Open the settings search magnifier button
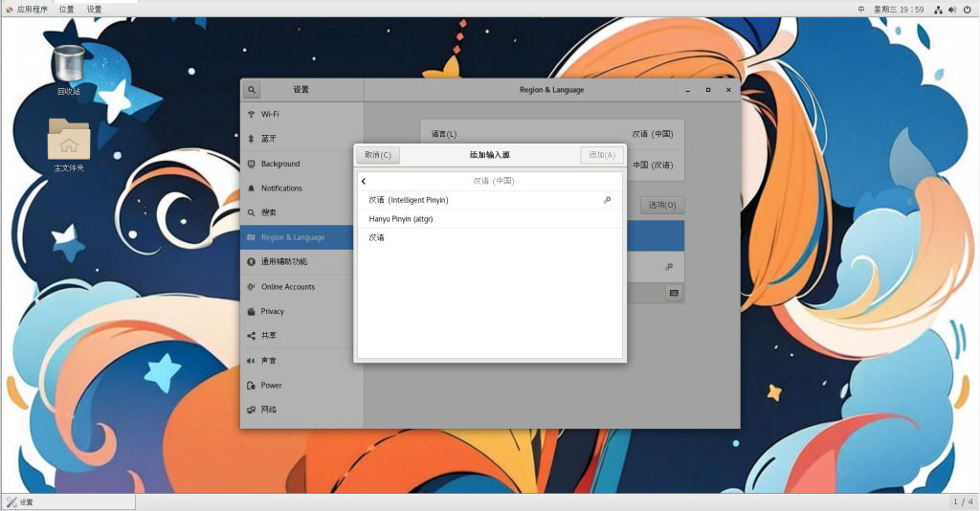980x511 pixels. coord(251,90)
